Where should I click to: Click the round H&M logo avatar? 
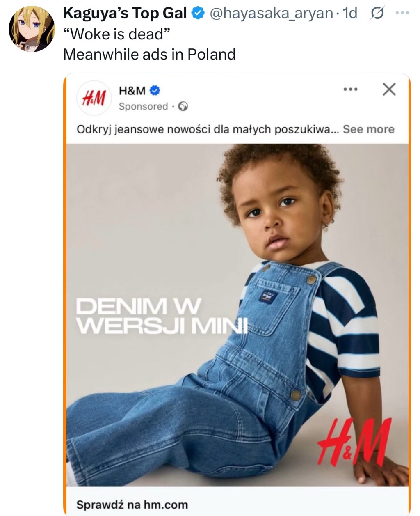click(94, 98)
